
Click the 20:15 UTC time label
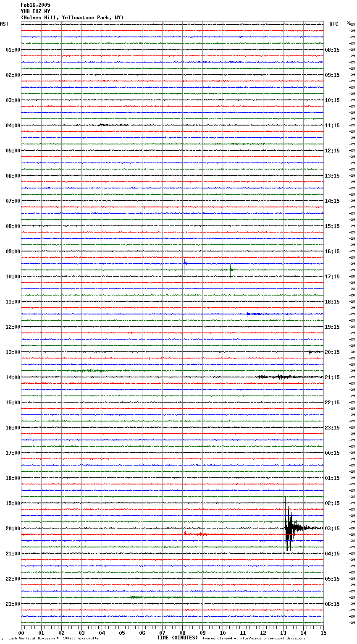click(332, 352)
